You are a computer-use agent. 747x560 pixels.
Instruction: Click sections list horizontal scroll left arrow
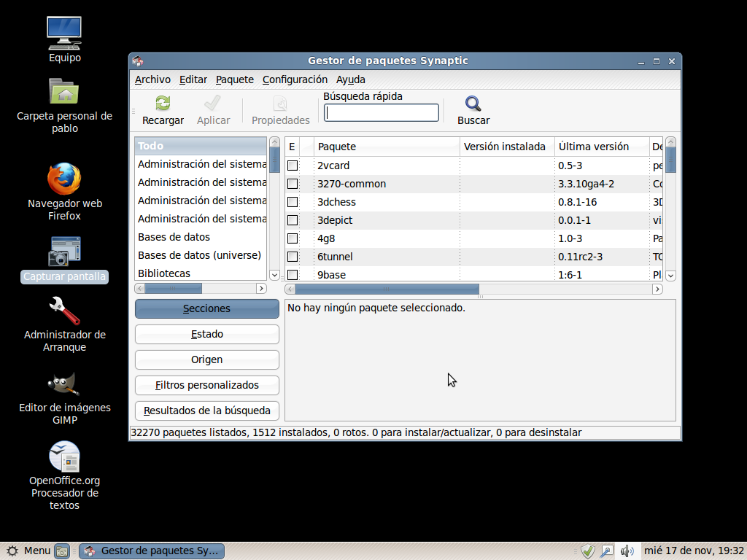click(139, 288)
